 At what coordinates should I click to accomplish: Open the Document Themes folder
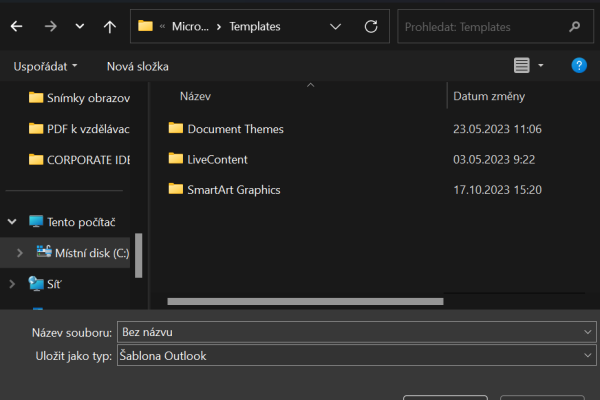(x=235, y=129)
